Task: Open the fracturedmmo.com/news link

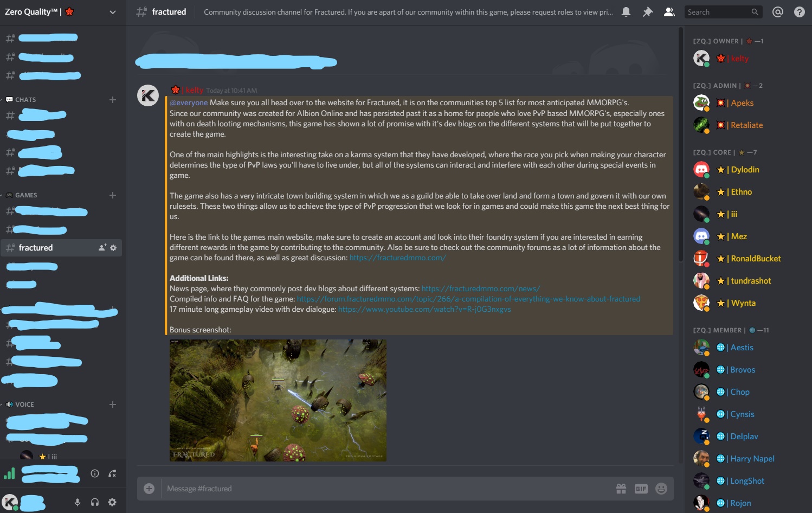Action: [x=481, y=288]
